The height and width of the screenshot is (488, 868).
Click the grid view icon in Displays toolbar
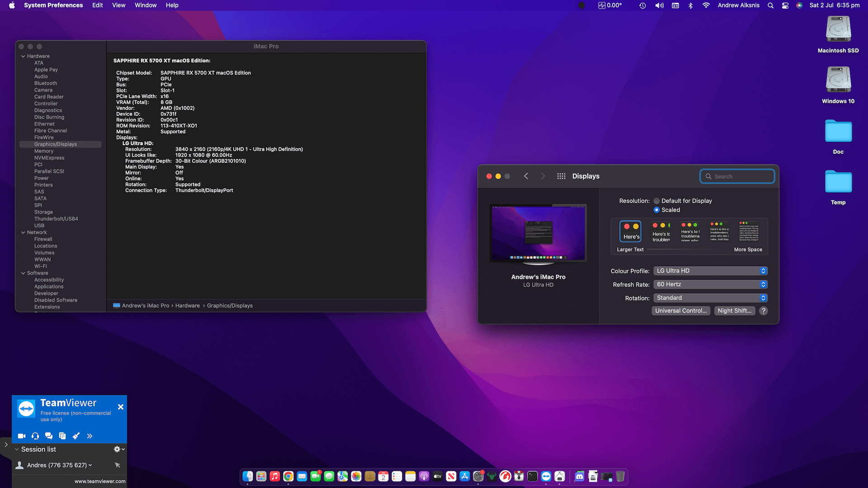[561, 176]
